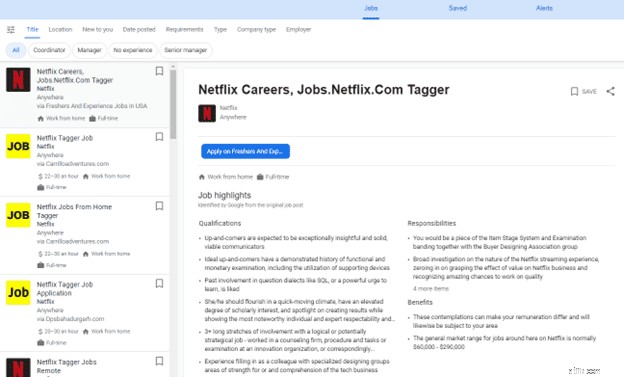This screenshot has height=377, width=624.
Task: Click yellow JOB logo of Jobs From Home Tagger
Action: [x=18, y=215]
